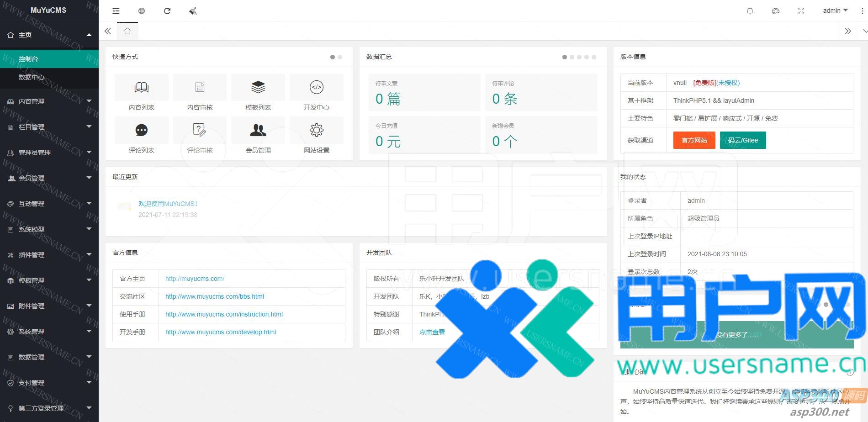This screenshot has width=868, height=422.
Task: Expand the 会员管理 sidebar menu
Action: [x=49, y=178]
